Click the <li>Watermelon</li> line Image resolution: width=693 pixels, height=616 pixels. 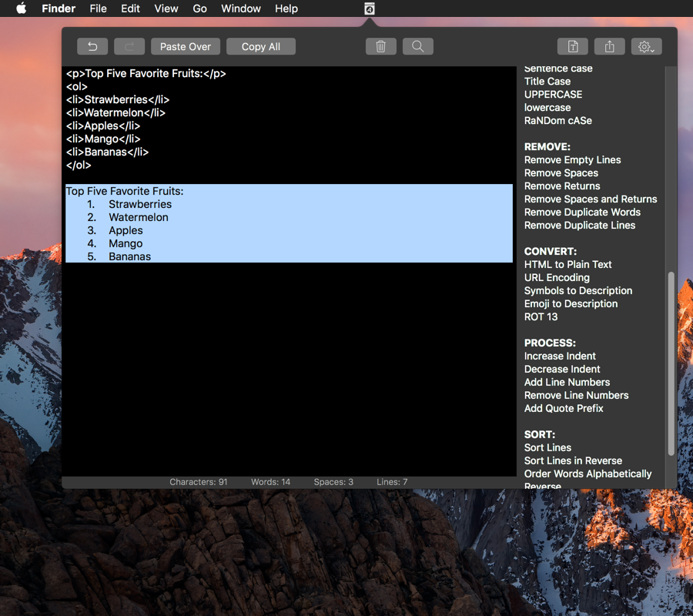[115, 112]
